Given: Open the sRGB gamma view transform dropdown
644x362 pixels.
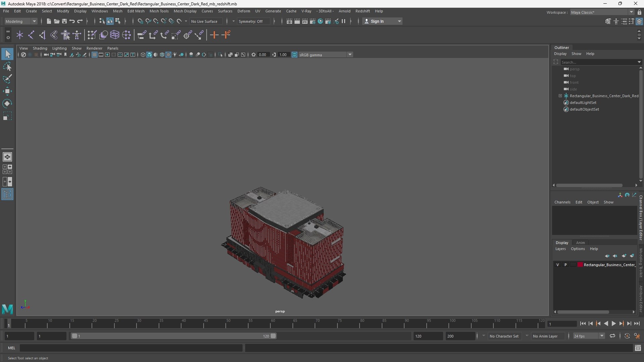Looking at the screenshot, I should pos(325,55).
